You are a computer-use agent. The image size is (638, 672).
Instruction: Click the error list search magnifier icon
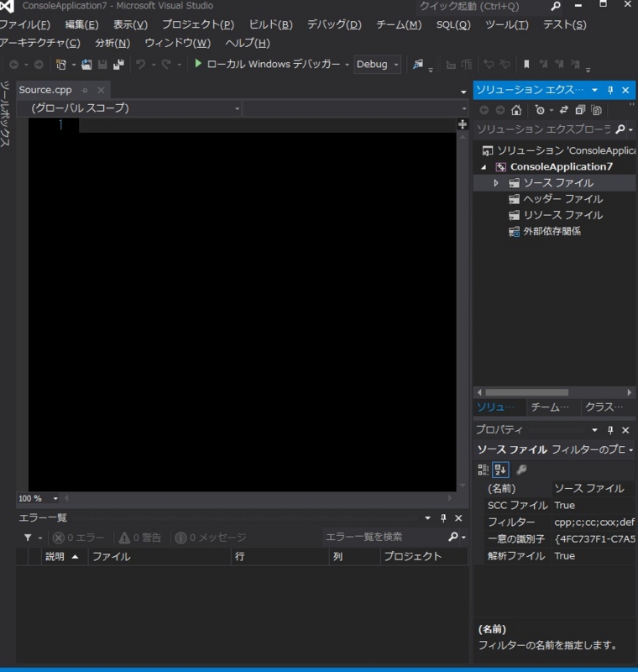(453, 537)
